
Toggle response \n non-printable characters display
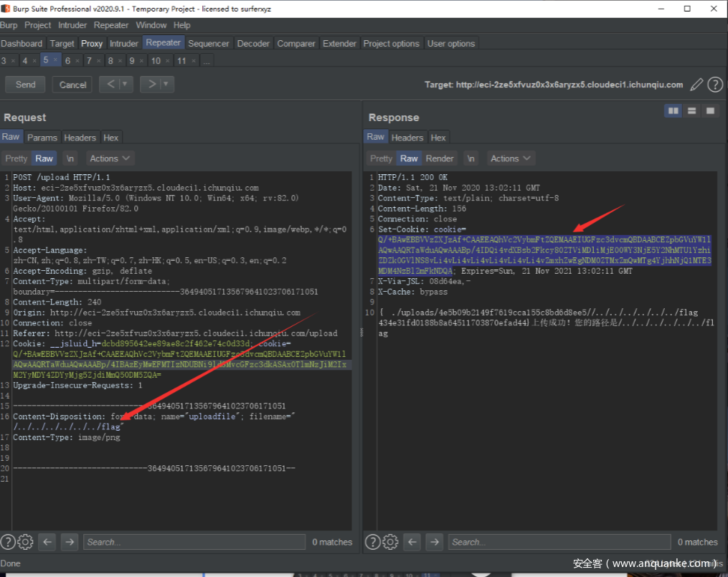[471, 158]
